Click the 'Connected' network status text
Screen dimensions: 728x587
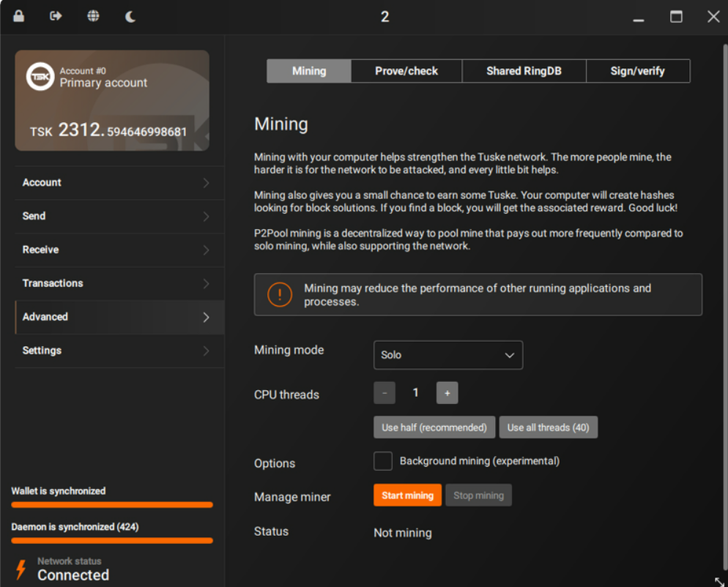click(73, 575)
